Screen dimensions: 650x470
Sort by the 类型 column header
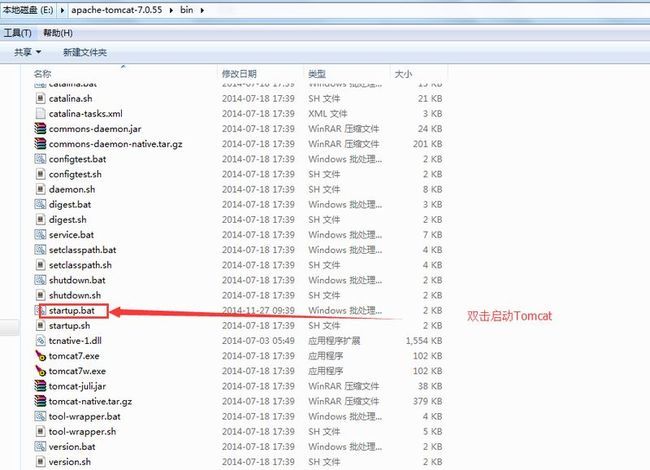[317, 74]
